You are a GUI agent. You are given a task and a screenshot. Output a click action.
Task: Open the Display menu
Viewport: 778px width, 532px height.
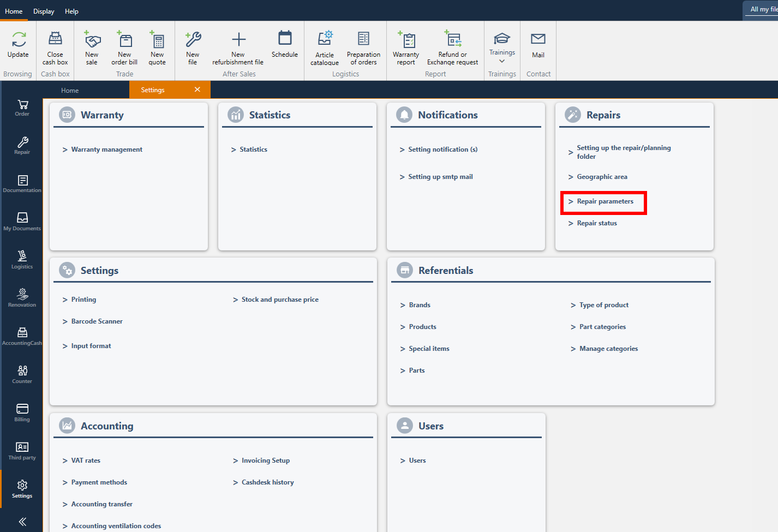(x=44, y=11)
